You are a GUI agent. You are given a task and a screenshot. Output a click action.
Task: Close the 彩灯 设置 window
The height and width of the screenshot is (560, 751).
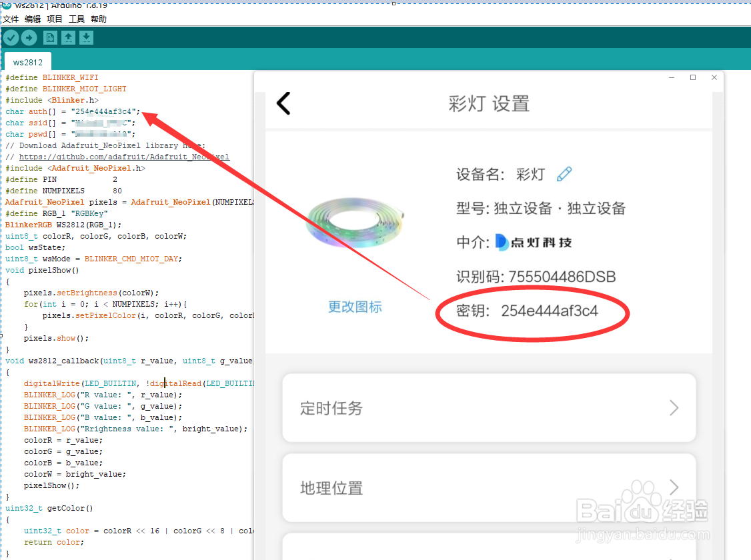tap(714, 77)
